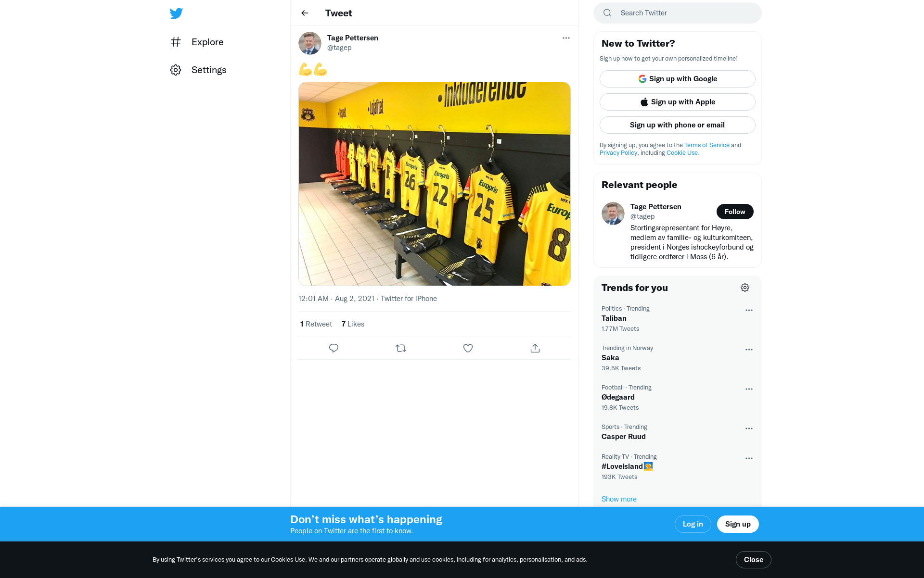This screenshot has width=924, height=578.
Task: Open more options for Casper Ruud trend
Action: (x=749, y=428)
